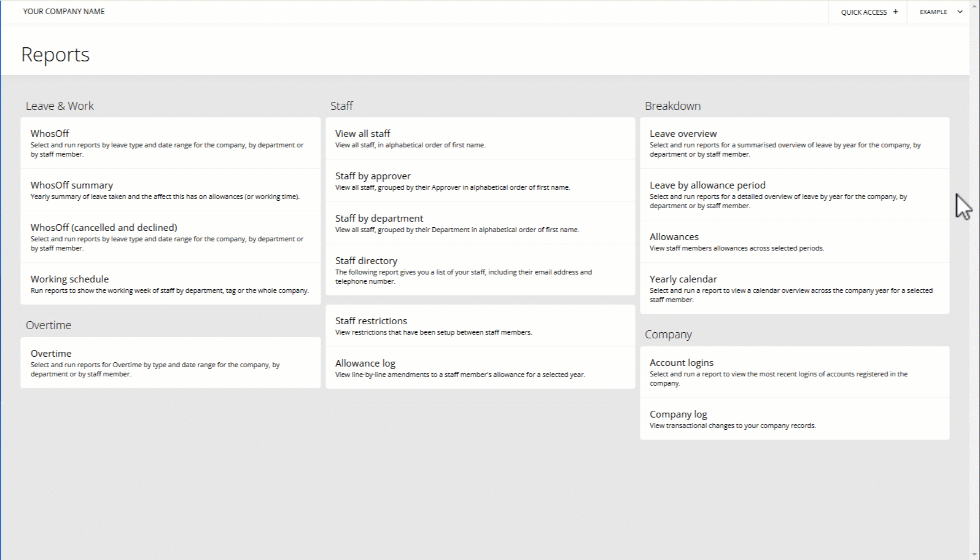Image resolution: width=980 pixels, height=560 pixels.
Task: Open the Working schedule report
Action: (171, 284)
